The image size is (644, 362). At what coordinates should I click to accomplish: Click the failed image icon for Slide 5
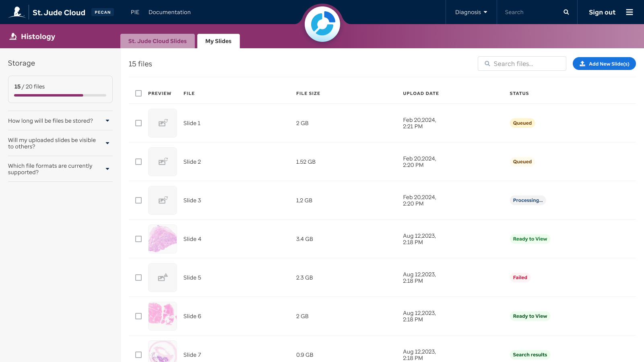point(162,278)
